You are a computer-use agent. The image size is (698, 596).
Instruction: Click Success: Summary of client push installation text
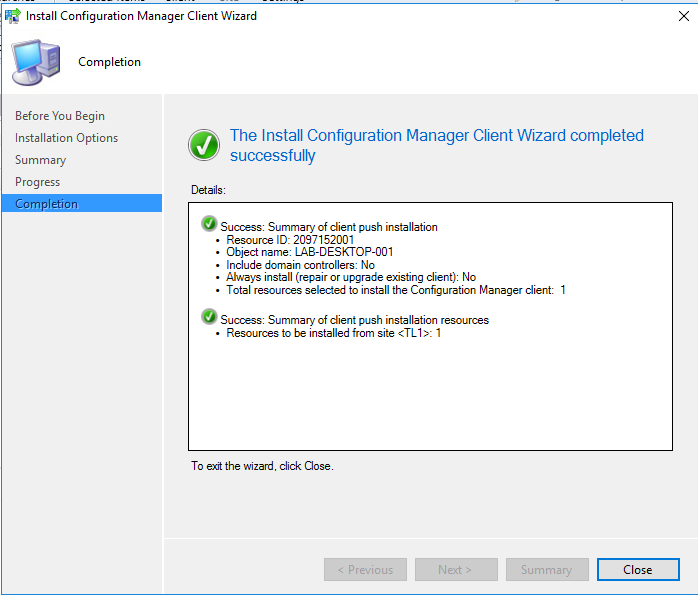(x=329, y=227)
